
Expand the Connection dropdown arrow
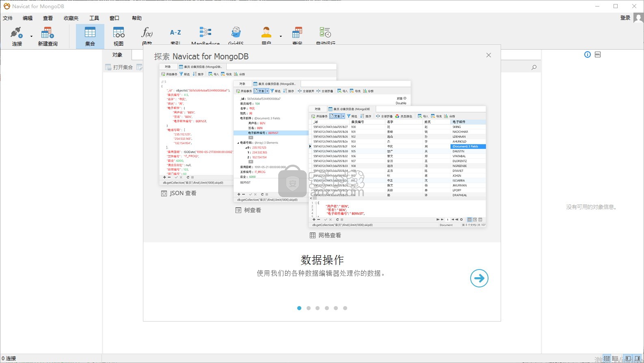tap(31, 37)
